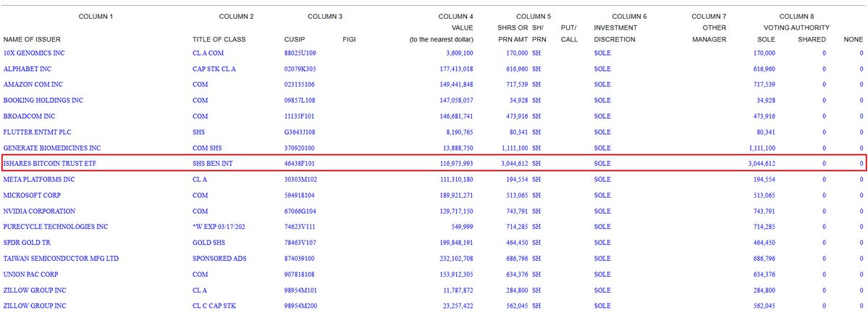Select CUSIP 98954M101 for Zillow Class A
The image size is (868, 323).
click(300, 290)
